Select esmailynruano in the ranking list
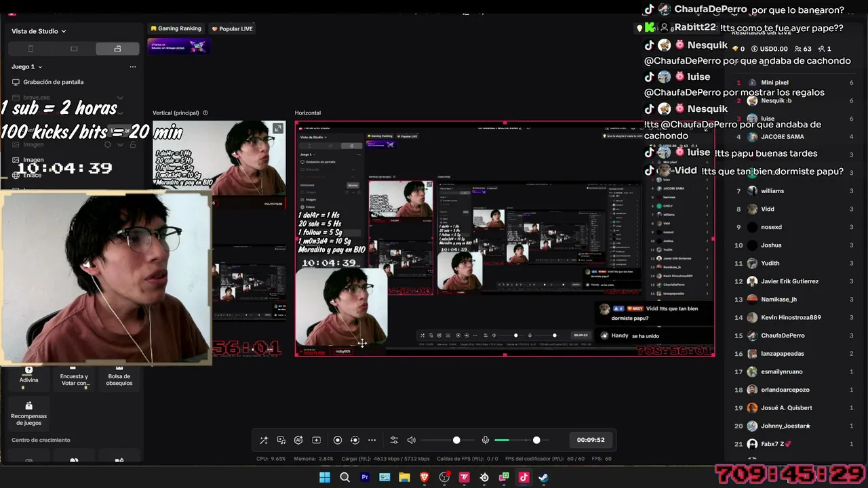The width and height of the screenshot is (868, 488). click(x=795, y=371)
